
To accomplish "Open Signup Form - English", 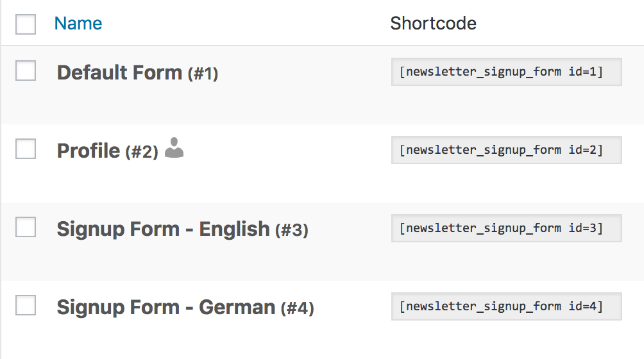I will tap(163, 229).
